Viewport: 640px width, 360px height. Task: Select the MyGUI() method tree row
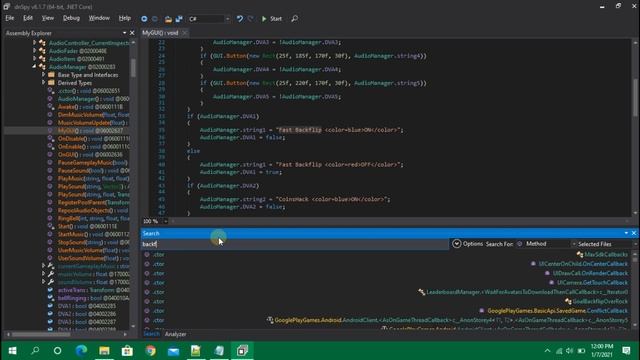tap(67, 131)
